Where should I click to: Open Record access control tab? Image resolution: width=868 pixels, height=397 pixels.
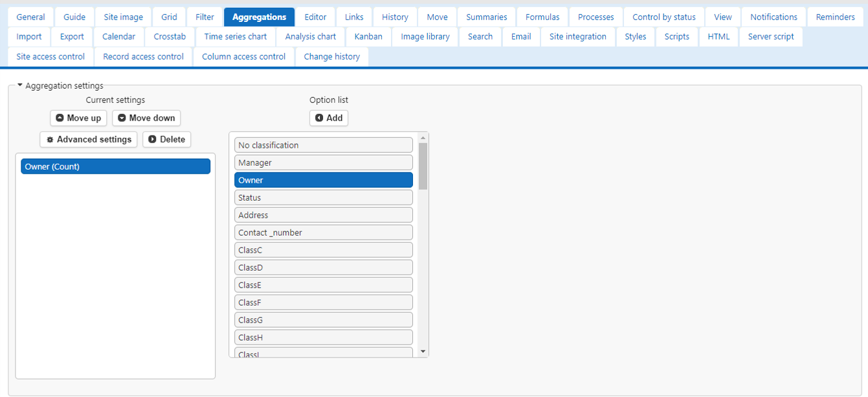tap(144, 56)
